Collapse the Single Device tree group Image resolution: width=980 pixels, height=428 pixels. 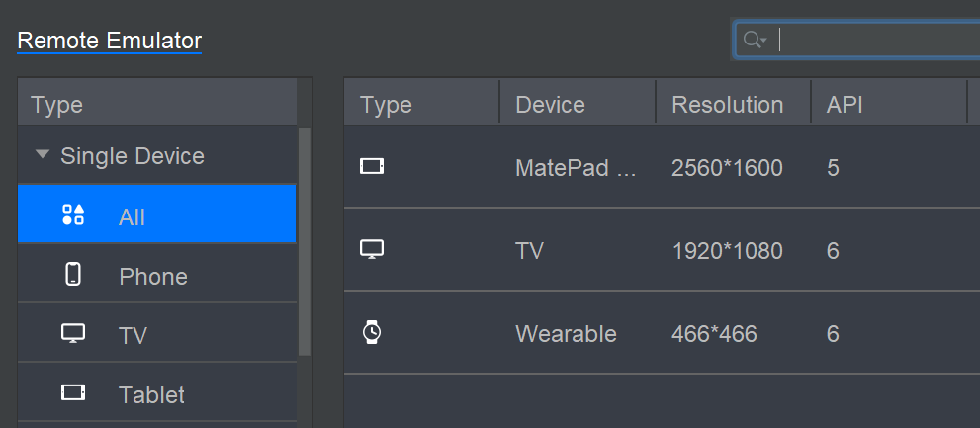(x=42, y=154)
